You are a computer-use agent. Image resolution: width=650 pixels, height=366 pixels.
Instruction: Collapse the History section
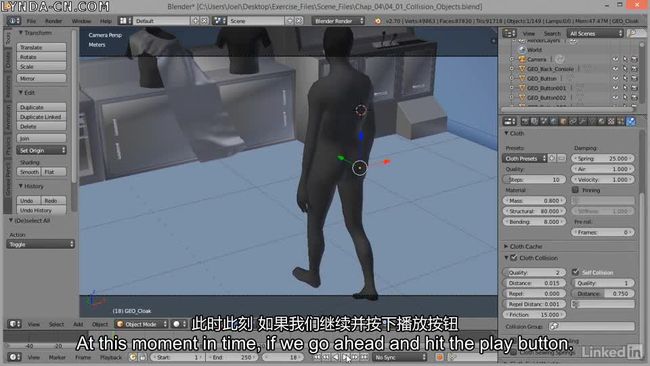21,186
